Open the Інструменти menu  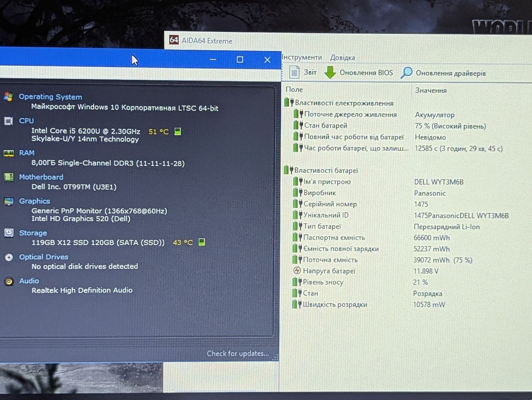pyautogui.click(x=302, y=57)
